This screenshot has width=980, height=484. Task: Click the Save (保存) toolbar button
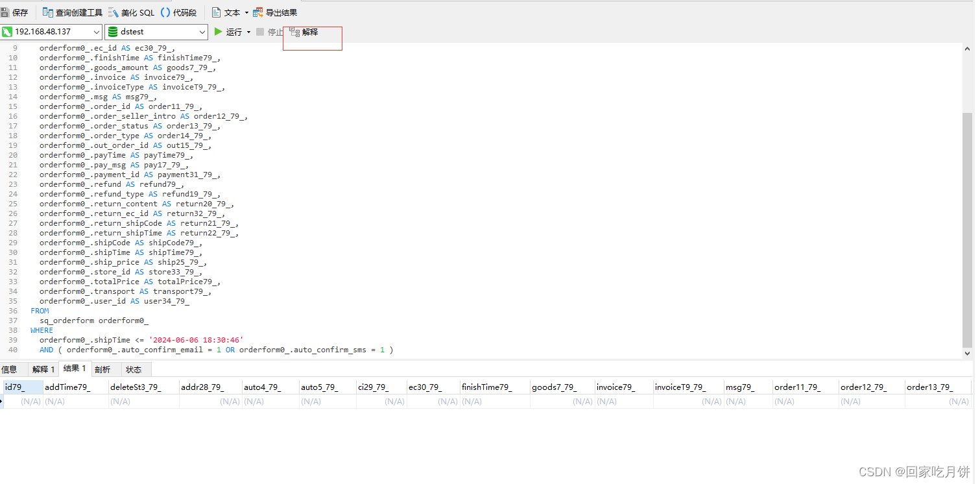[x=14, y=12]
